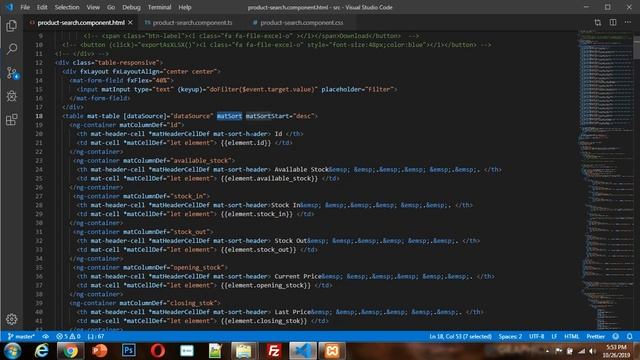Open the Help menu
Image resolution: width=640 pixels, height=360 pixels.
click(x=184, y=7)
